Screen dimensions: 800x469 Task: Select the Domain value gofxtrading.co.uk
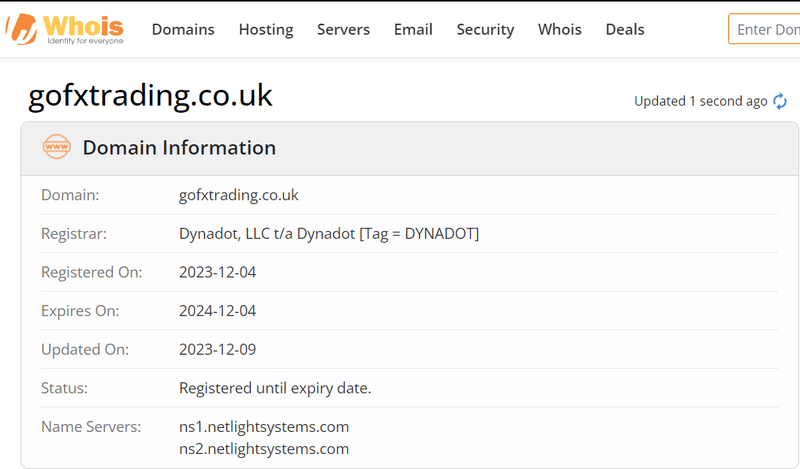239,195
